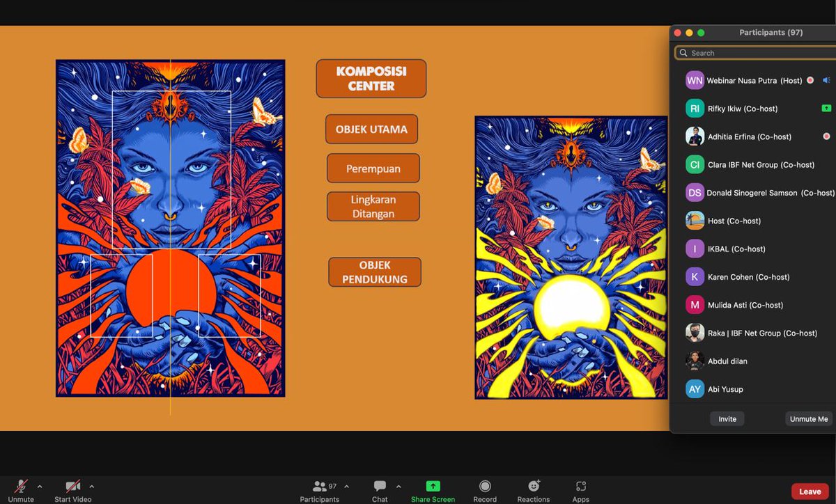Image resolution: width=836 pixels, height=504 pixels.
Task: Click the I avatar of IKBAL
Action: click(695, 249)
